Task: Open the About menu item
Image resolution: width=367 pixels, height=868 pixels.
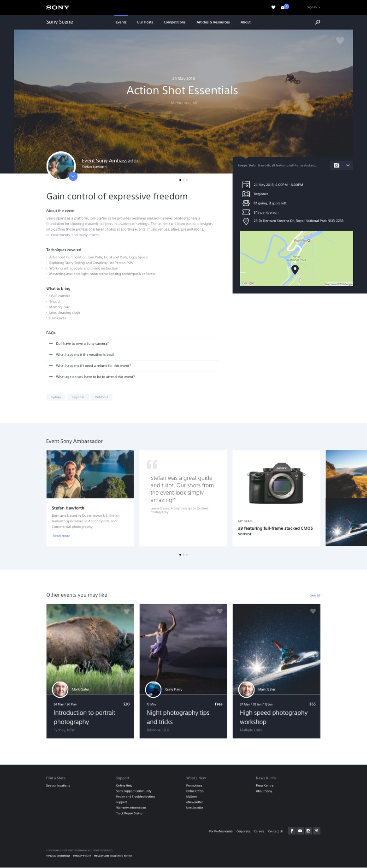Action: pyautogui.click(x=245, y=22)
